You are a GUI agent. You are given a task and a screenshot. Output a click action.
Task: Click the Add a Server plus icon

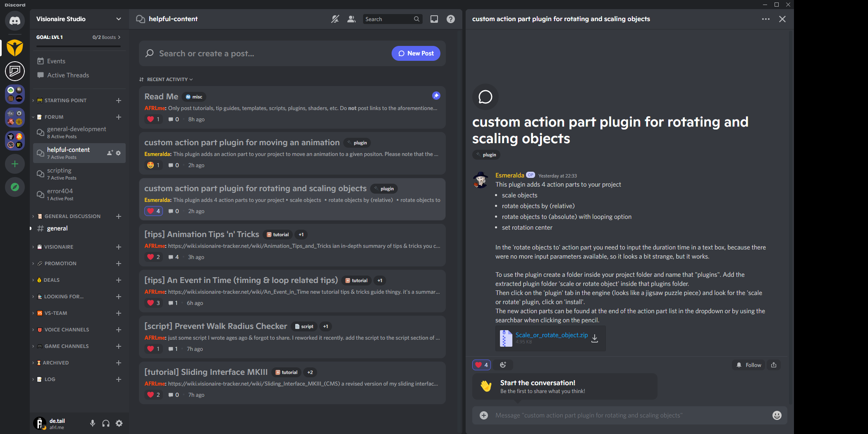pyautogui.click(x=15, y=164)
